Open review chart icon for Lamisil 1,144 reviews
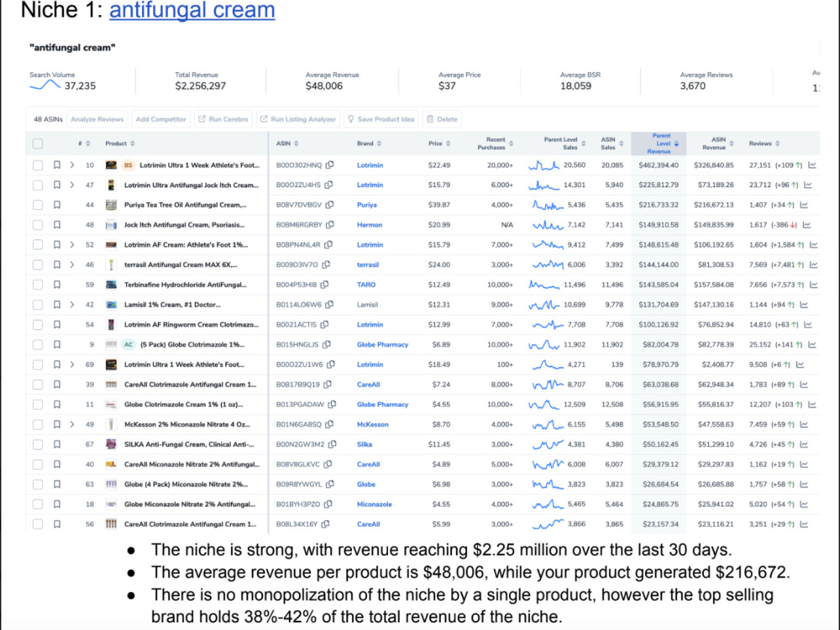Viewport: 840px width, 630px height. coord(804,304)
